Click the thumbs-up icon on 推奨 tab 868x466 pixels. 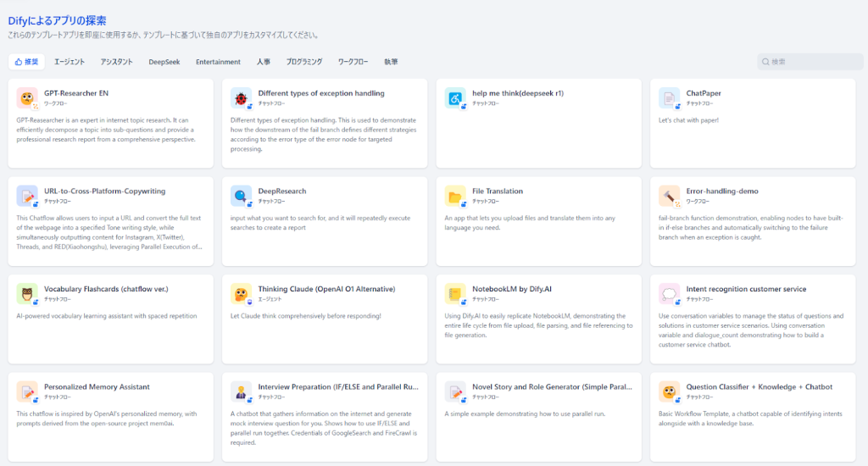tap(19, 62)
